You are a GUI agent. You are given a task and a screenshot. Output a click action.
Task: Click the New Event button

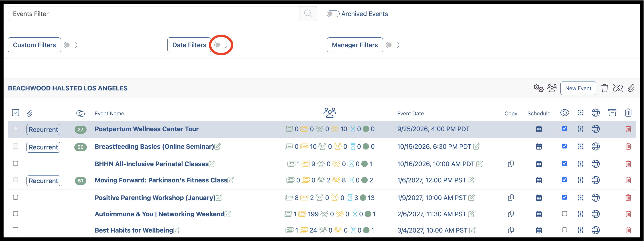tap(578, 88)
